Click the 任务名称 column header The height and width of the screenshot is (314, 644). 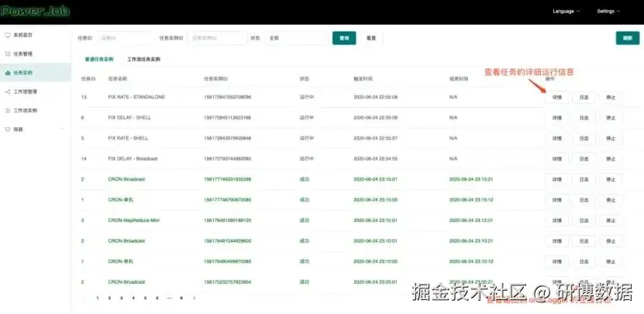118,78
